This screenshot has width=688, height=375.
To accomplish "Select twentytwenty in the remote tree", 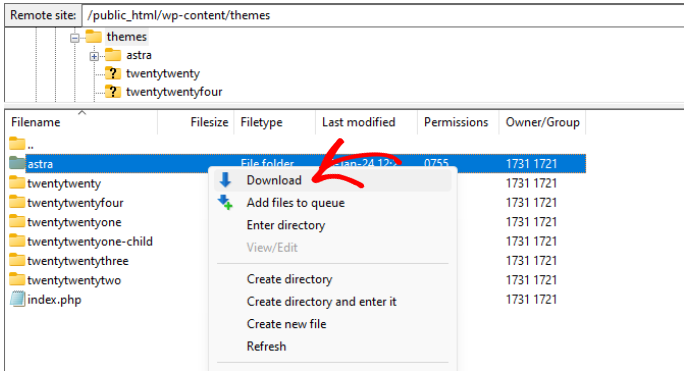I will click(163, 73).
